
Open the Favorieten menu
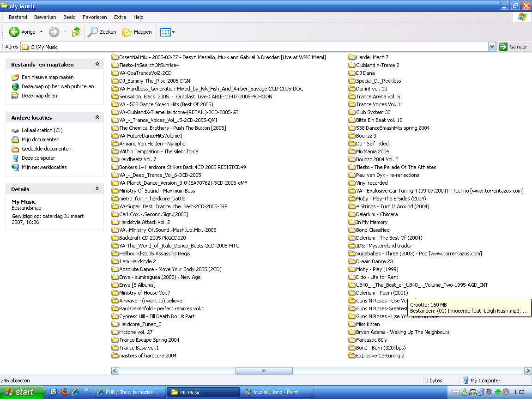[95, 17]
